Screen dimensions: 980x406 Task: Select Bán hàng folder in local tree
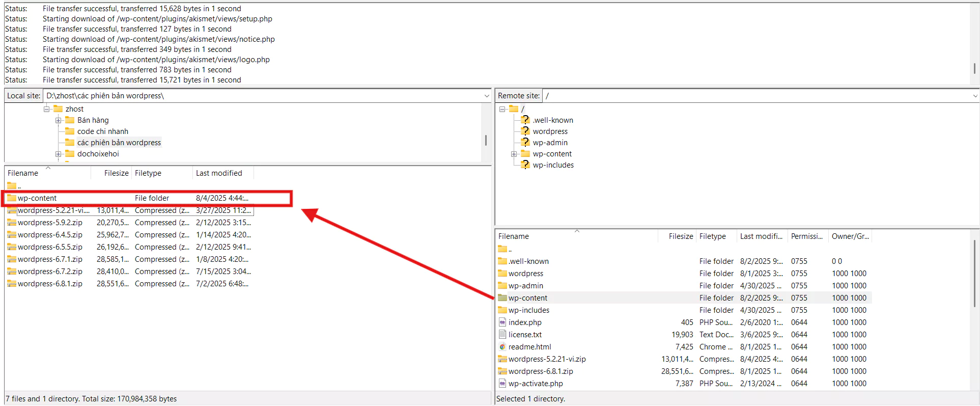point(93,120)
